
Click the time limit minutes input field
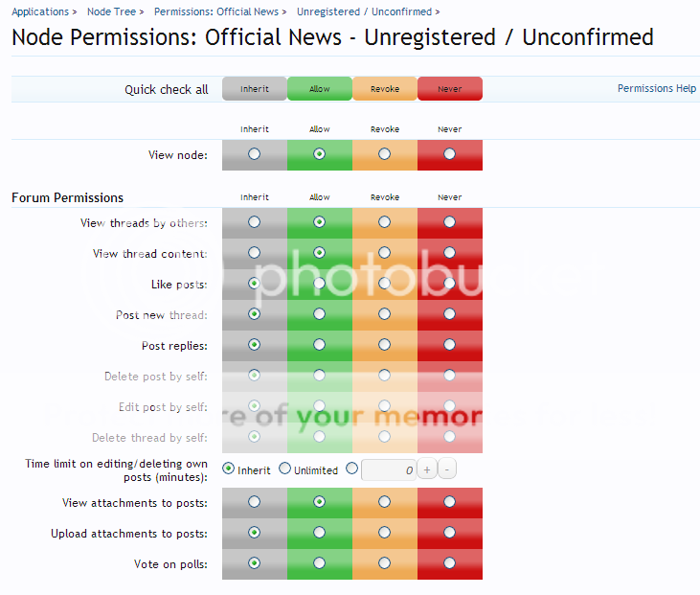pos(389,469)
